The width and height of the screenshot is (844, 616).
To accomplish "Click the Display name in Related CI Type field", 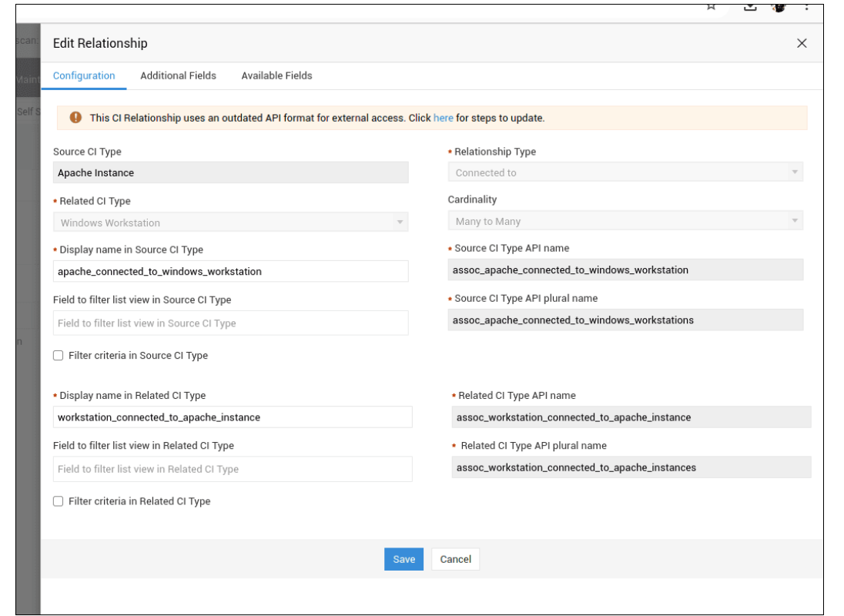I will pyautogui.click(x=233, y=417).
